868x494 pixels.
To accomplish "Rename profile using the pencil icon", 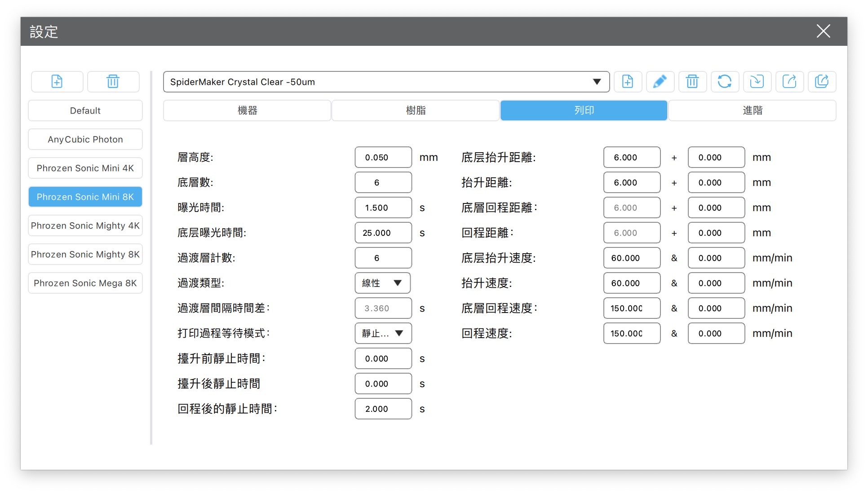I will click(660, 82).
